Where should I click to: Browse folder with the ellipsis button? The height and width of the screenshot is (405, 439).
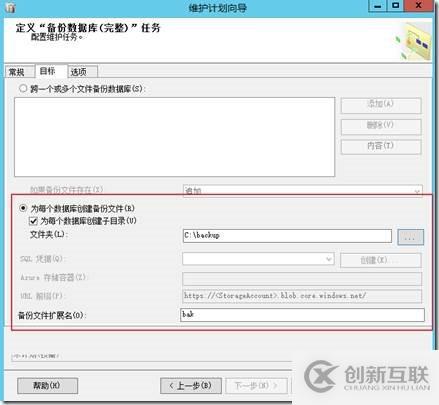[410, 237]
